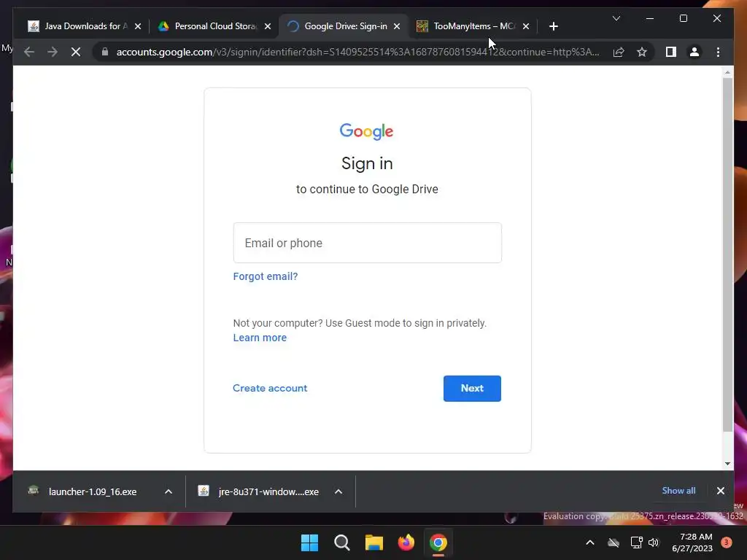Open the OneDrive tray icon
This screenshot has width=747, height=560.
point(614,542)
